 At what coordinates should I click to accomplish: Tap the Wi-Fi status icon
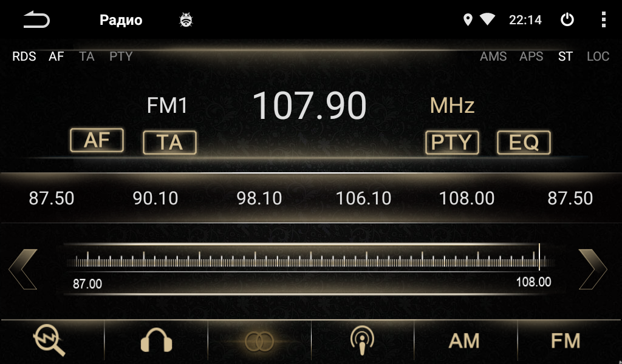pos(487,20)
